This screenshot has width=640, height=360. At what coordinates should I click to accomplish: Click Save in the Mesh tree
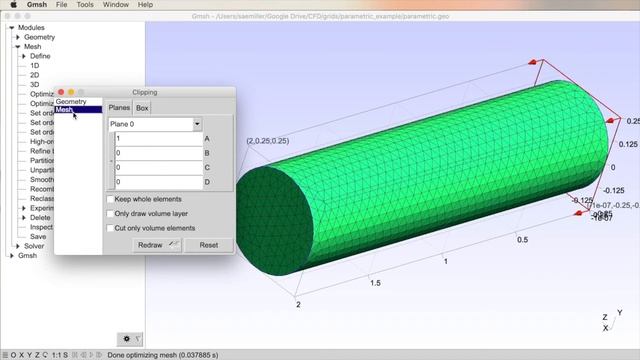click(38, 237)
